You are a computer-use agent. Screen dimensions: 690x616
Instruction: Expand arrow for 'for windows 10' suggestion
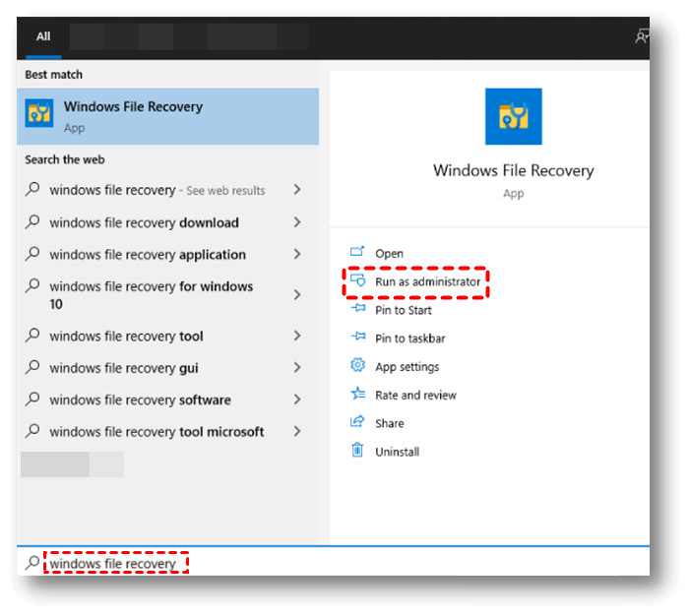(297, 294)
